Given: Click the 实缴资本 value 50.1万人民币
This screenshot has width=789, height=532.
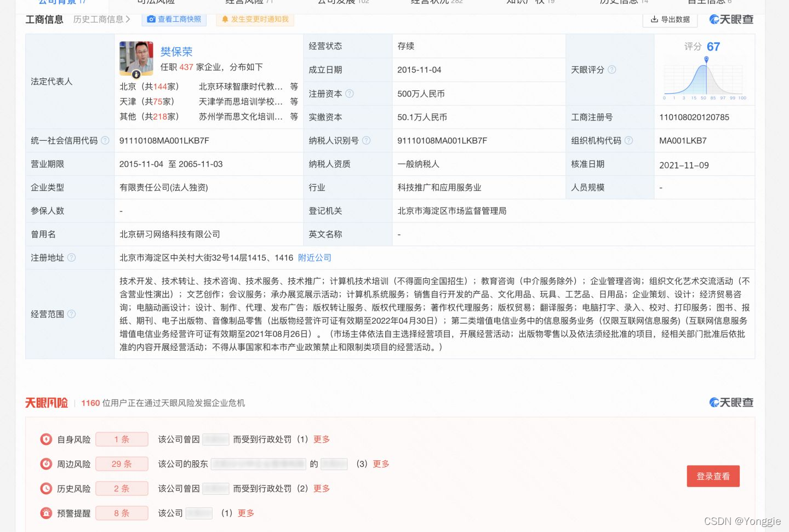Looking at the screenshot, I should click(422, 117).
